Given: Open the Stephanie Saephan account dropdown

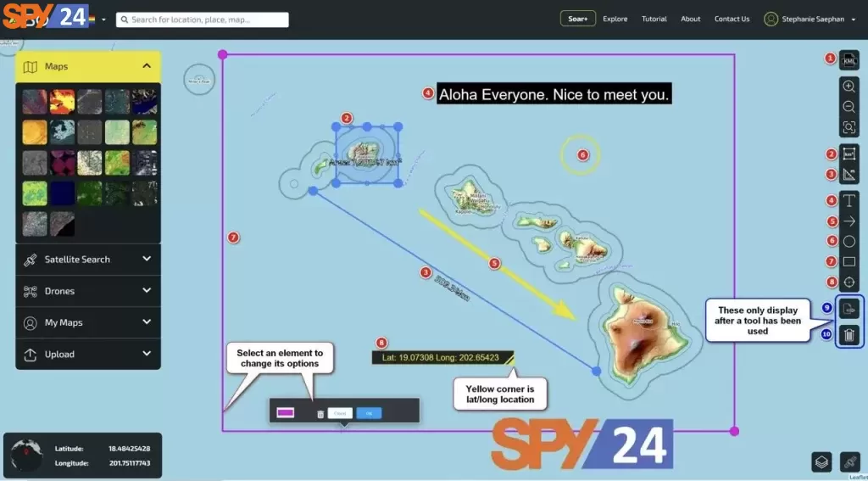Looking at the screenshot, I should click(854, 20).
